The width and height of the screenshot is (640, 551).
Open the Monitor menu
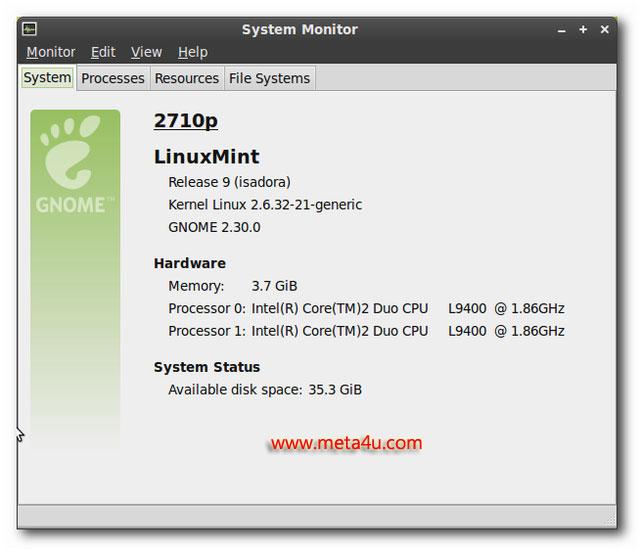tap(51, 52)
